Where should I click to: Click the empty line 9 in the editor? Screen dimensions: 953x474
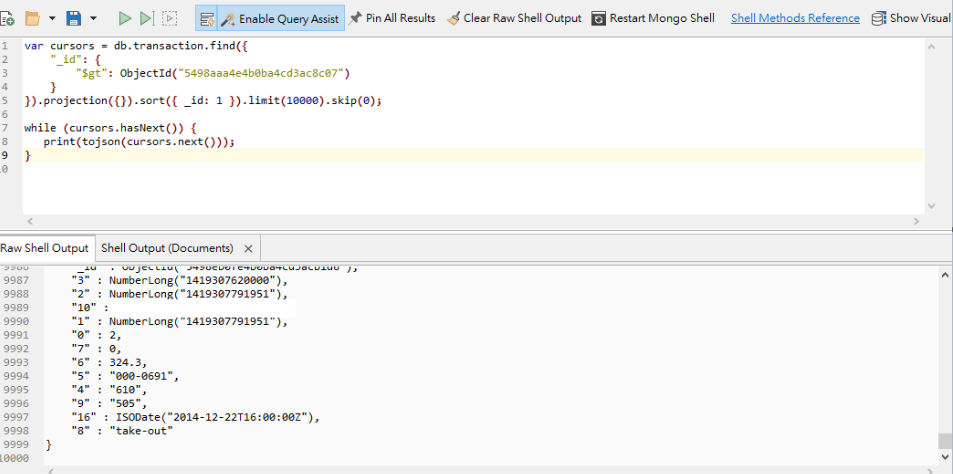(x=400, y=155)
